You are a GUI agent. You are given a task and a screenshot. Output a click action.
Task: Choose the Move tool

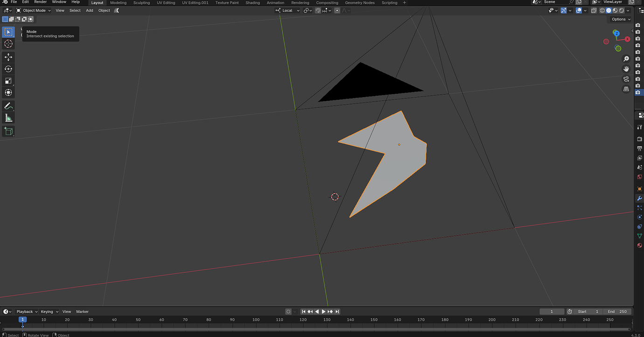(x=8, y=57)
